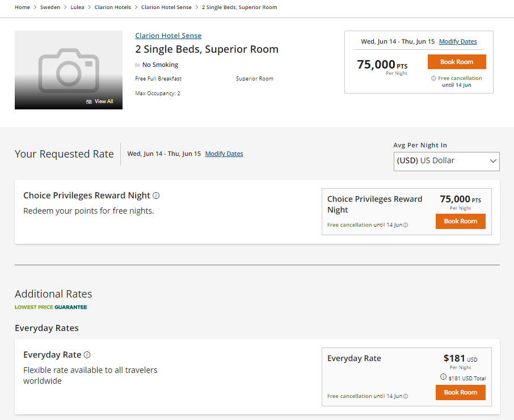This screenshot has width=514, height=420.
Task: Open the room photo placeholder thumbnail
Action: coord(69,70)
